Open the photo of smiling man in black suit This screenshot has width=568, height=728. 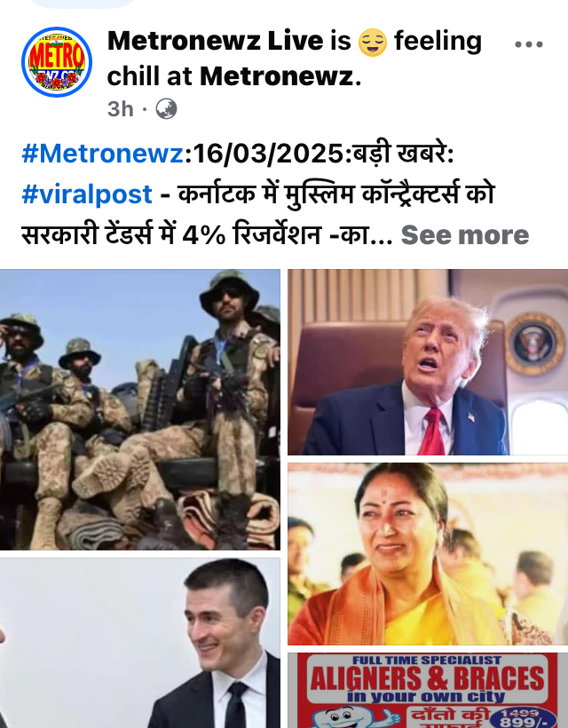[x=139, y=643]
